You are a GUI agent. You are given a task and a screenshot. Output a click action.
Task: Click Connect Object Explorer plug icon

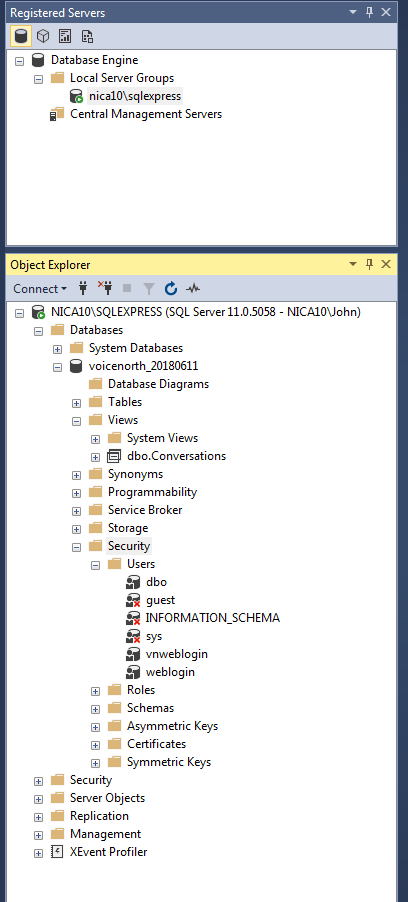[x=83, y=288]
